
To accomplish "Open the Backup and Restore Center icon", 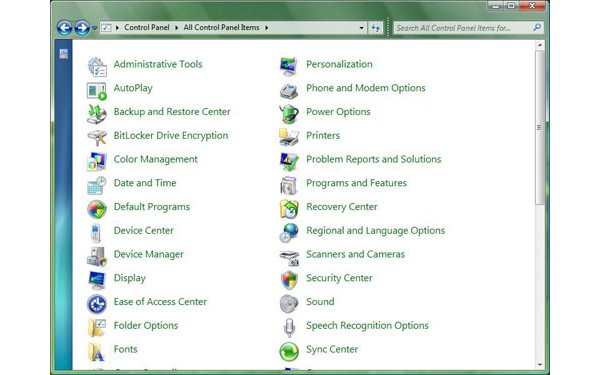I will click(97, 114).
